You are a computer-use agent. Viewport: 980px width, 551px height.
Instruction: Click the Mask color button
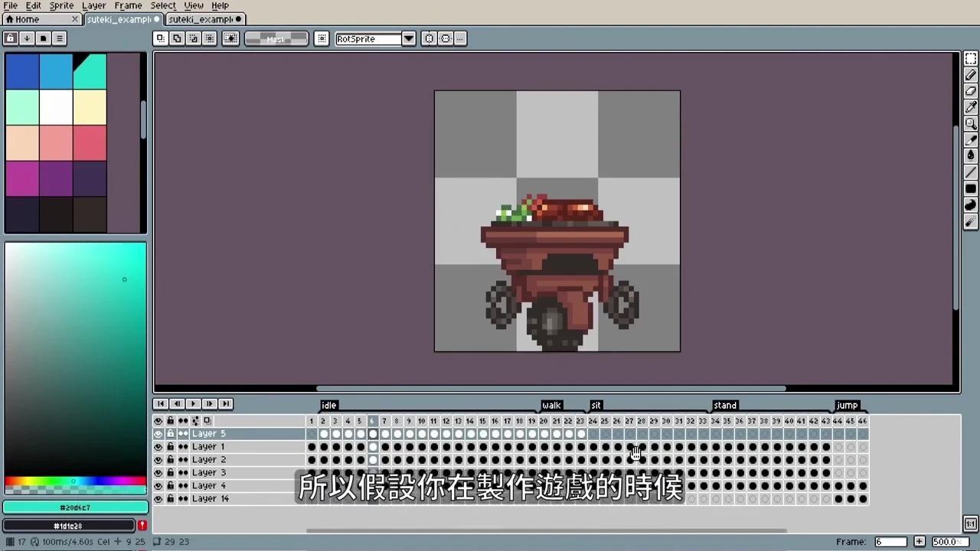276,38
